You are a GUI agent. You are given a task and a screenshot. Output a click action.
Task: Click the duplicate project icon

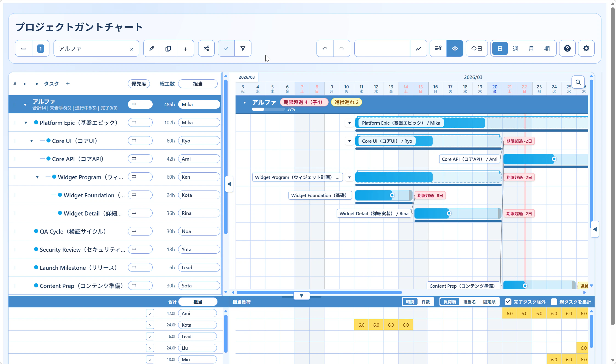168,49
